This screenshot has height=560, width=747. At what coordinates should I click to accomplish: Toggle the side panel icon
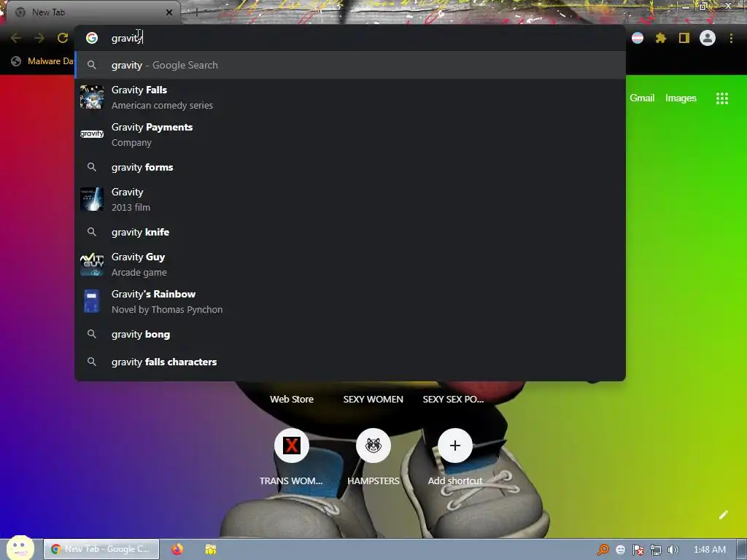pyautogui.click(x=684, y=38)
